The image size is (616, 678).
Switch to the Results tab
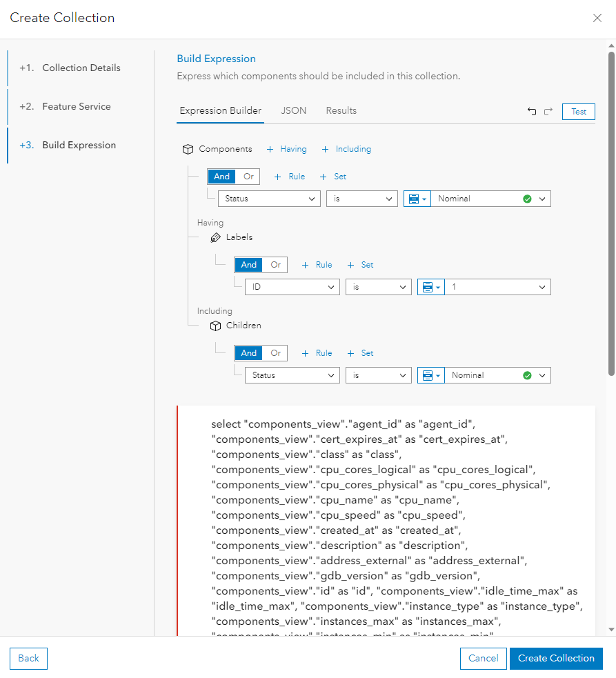coord(341,110)
